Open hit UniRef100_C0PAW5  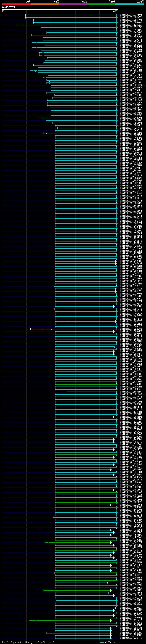coord(131,50)
